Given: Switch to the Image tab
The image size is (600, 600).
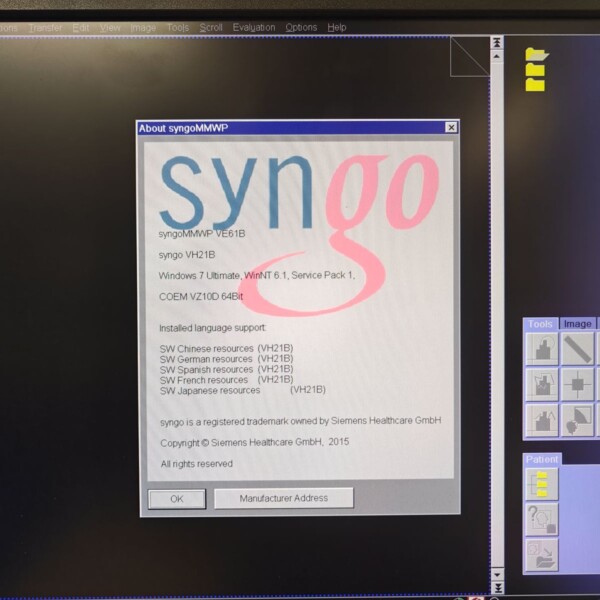Looking at the screenshot, I should [578, 324].
